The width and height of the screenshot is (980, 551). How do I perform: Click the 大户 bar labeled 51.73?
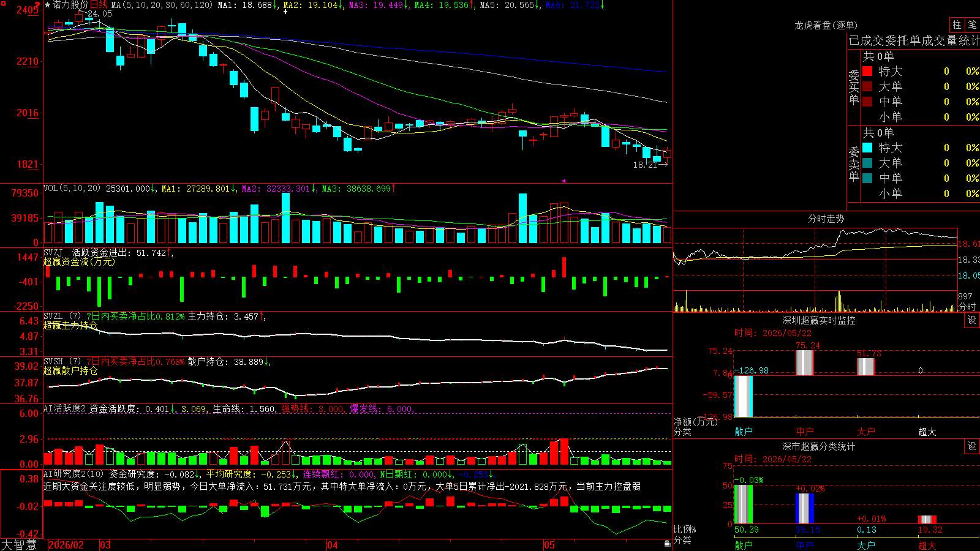865,367
